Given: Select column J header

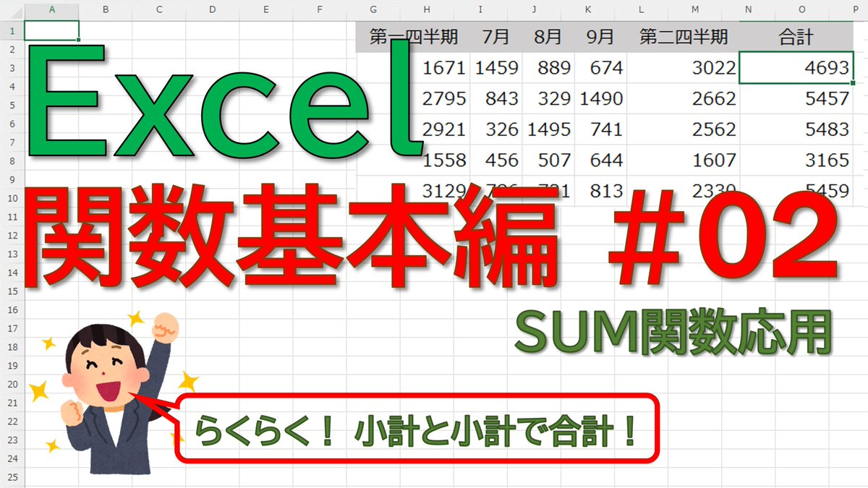Looking at the screenshot, I should click(x=533, y=10).
